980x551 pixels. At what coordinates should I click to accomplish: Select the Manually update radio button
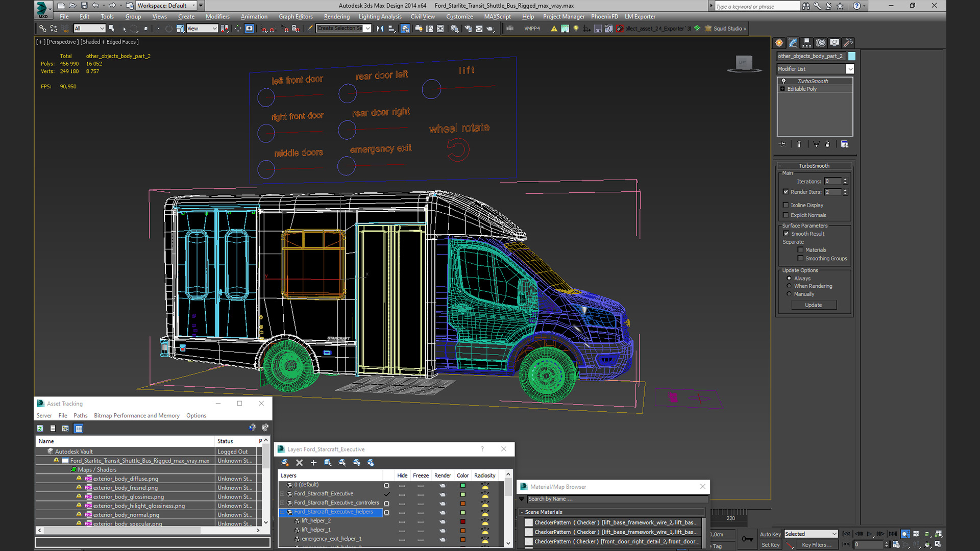(x=789, y=294)
